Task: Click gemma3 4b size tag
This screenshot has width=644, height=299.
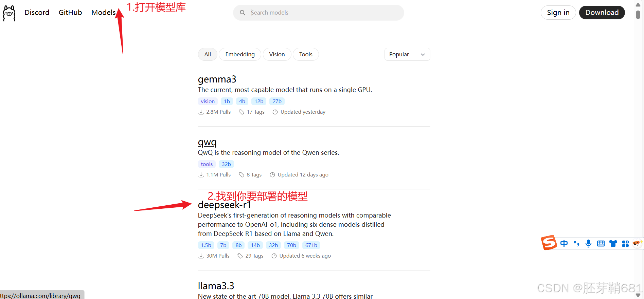Action: [242, 101]
